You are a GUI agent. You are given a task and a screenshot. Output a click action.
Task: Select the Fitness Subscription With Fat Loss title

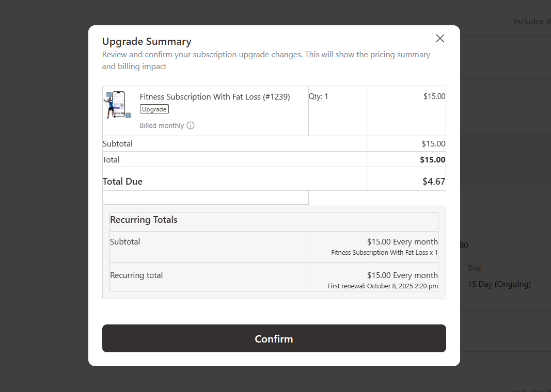215,96
